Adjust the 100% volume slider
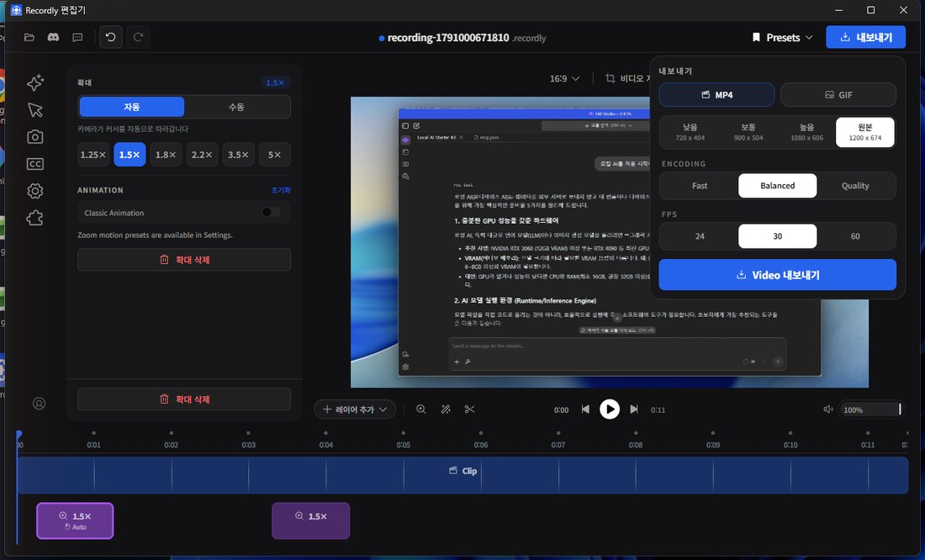 pos(870,409)
